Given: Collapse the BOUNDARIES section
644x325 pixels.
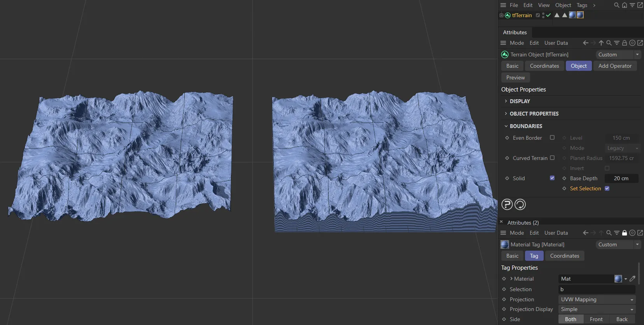Looking at the screenshot, I should click(x=506, y=126).
